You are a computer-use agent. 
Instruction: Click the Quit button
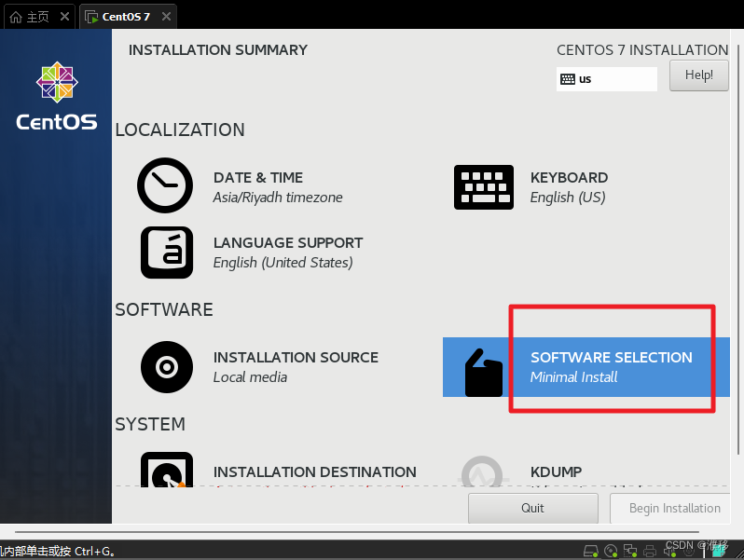[x=533, y=509]
